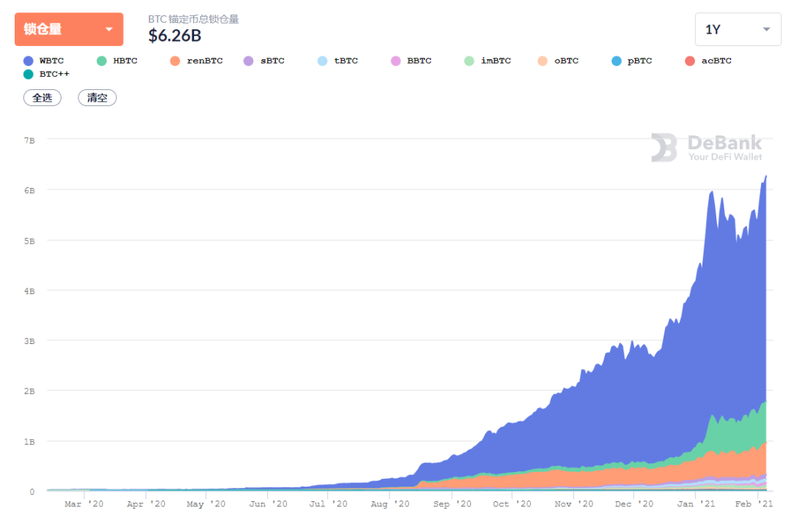Click the WBTC blue area peak
The width and height of the screenshot is (791, 532).
(766, 176)
